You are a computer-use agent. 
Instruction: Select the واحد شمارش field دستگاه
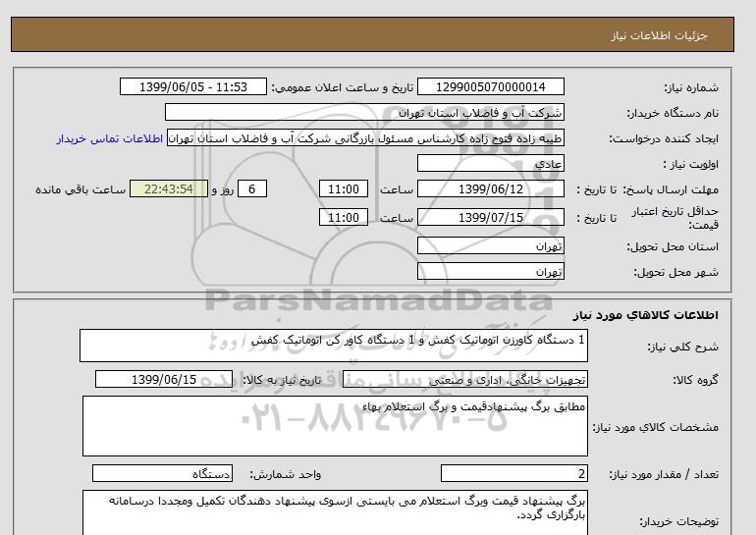(162, 474)
